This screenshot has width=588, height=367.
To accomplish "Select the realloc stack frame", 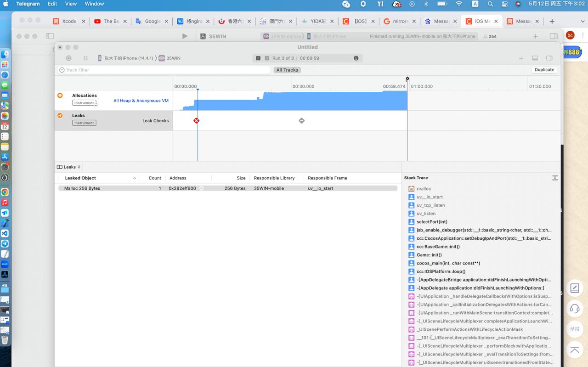I will [424, 189].
